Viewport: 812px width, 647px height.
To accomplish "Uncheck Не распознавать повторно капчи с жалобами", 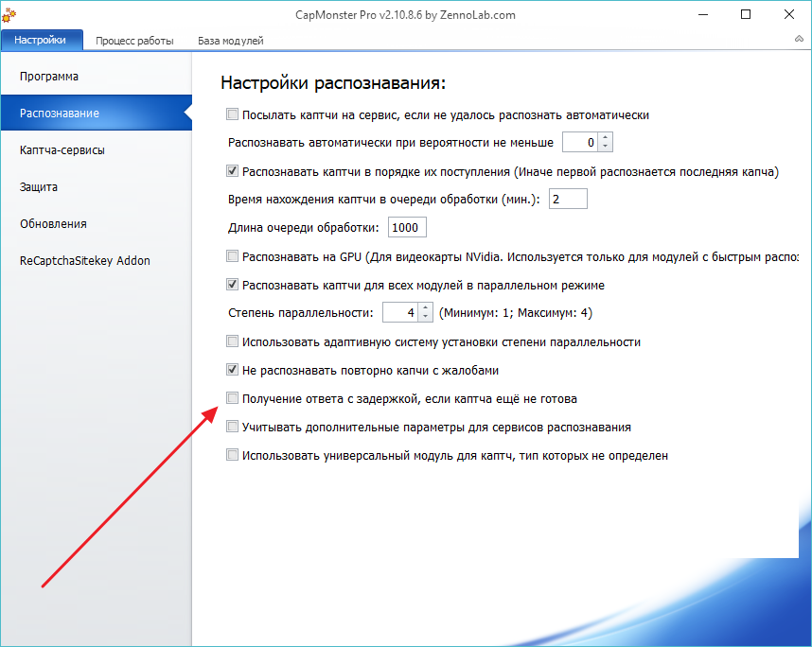I will [232, 370].
